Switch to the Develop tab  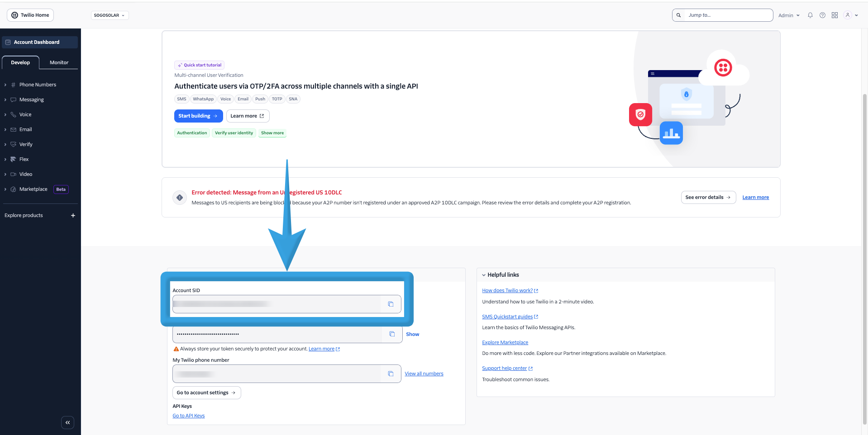(x=20, y=62)
